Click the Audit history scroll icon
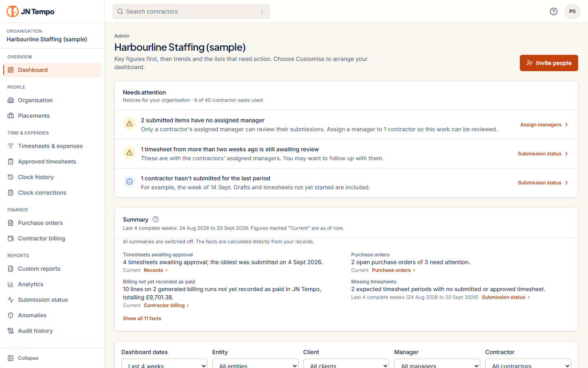The image size is (588, 368). tap(11, 331)
